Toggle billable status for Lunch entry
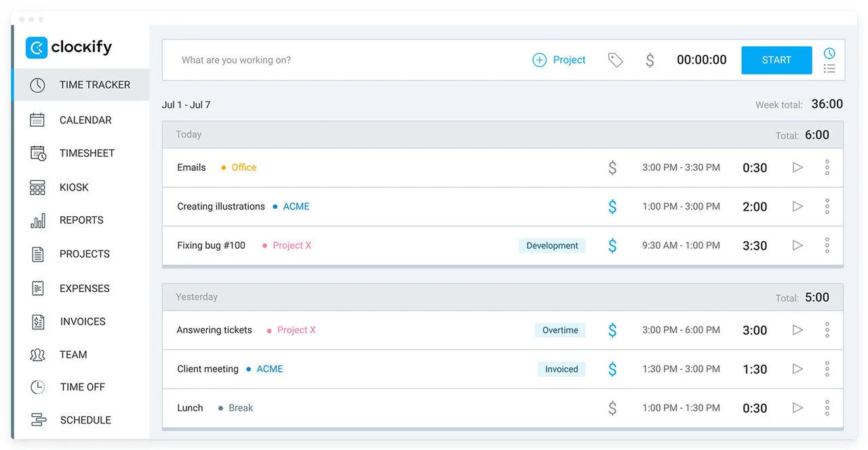Image resolution: width=868 pixels, height=450 pixels. click(612, 408)
